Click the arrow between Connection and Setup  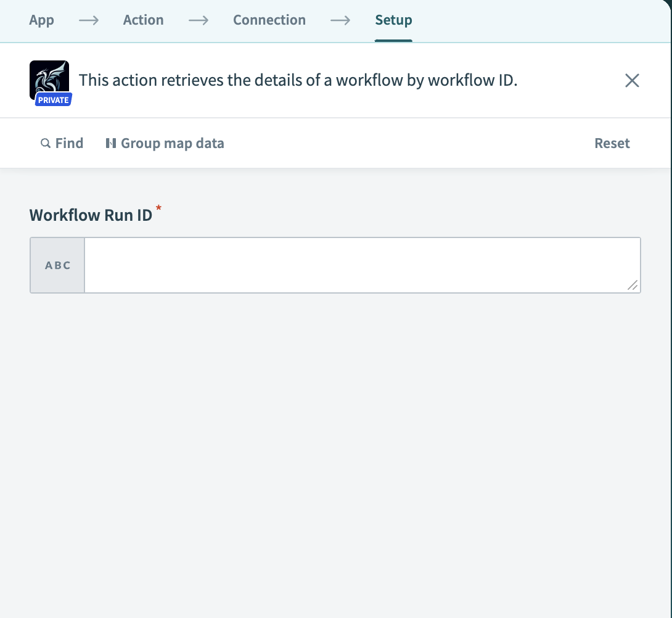(x=340, y=20)
